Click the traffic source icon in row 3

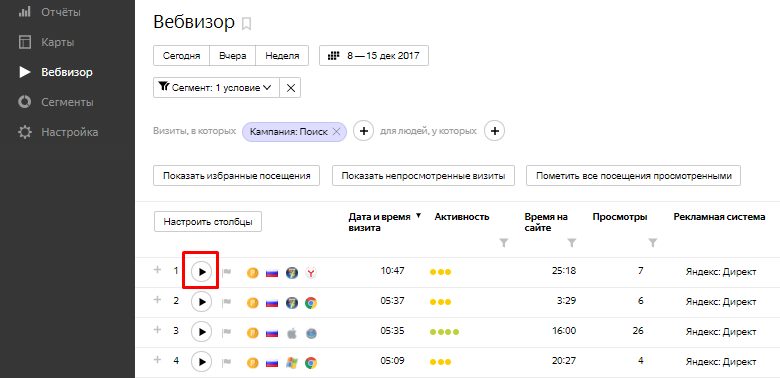[x=253, y=333]
